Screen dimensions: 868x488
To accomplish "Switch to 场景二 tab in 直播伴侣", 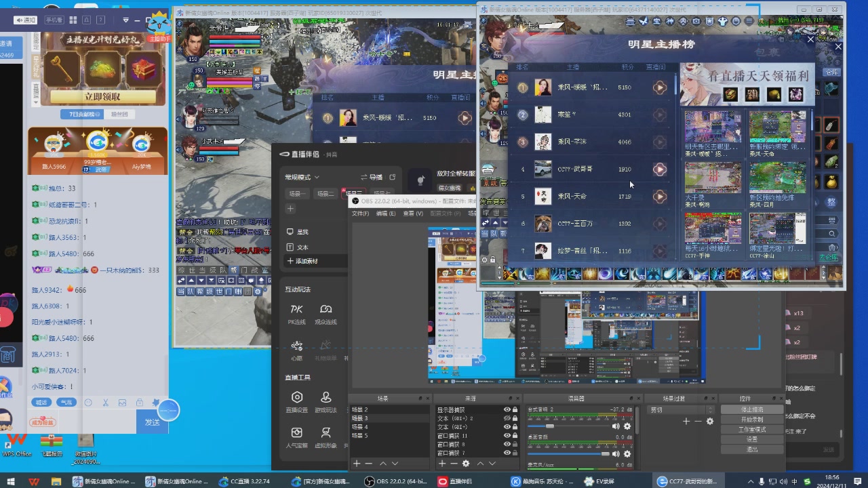I will click(325, 194).
